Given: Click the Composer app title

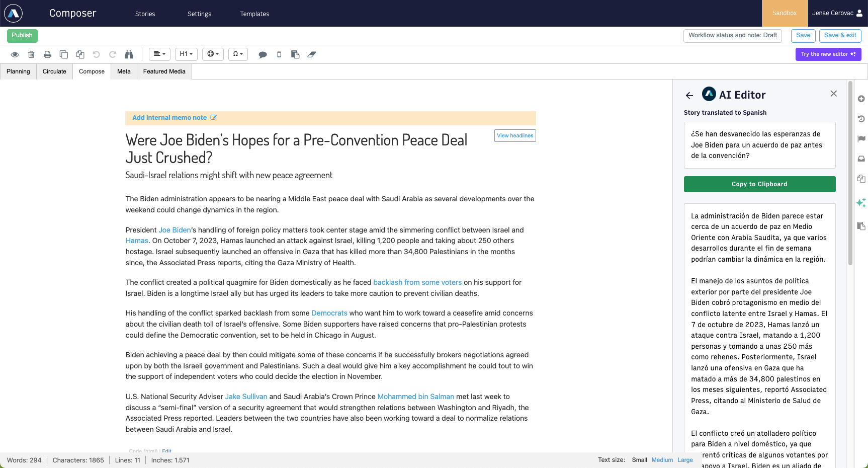Looking at the screenshot, I should (72, 14).
